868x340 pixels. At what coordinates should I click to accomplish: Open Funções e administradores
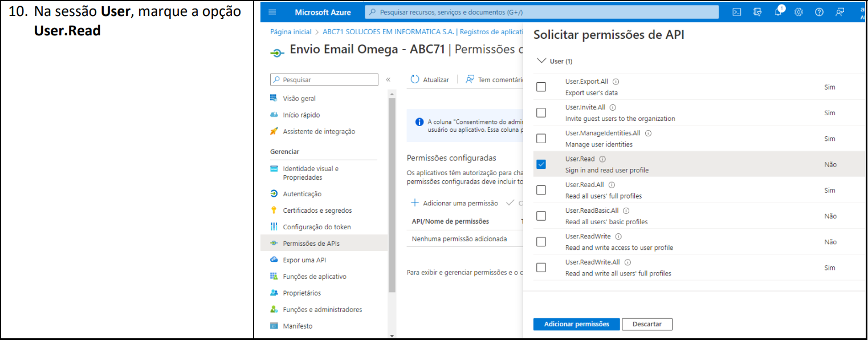pyautogui.click(x=323, y=309)
